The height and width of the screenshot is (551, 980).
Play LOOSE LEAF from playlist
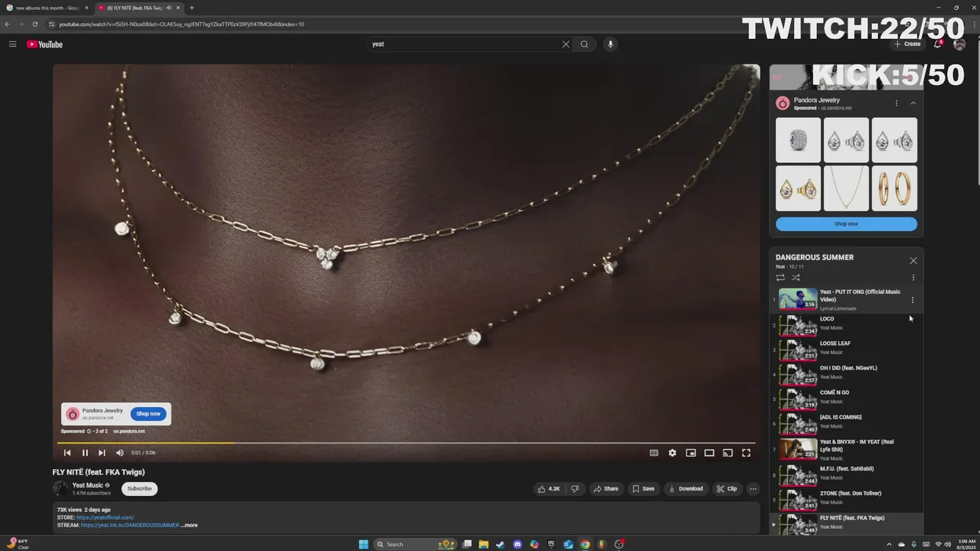pos(845,349)
